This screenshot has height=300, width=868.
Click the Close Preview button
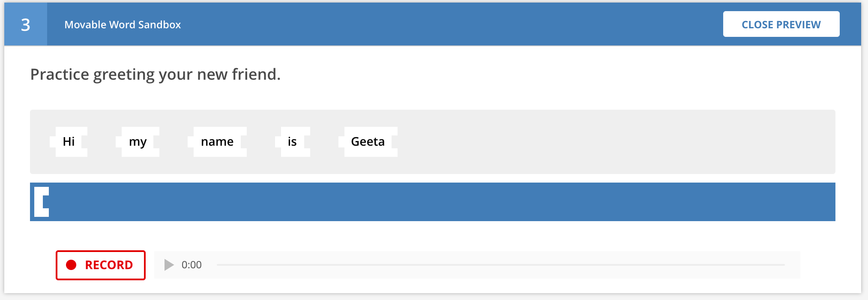pyautogui.click(x=781, y=24)
